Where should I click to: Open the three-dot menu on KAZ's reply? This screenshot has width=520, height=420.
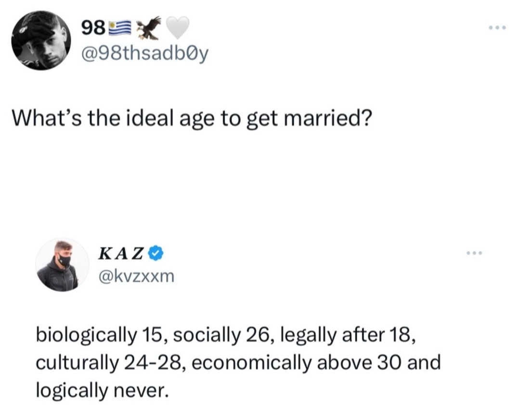474,253
